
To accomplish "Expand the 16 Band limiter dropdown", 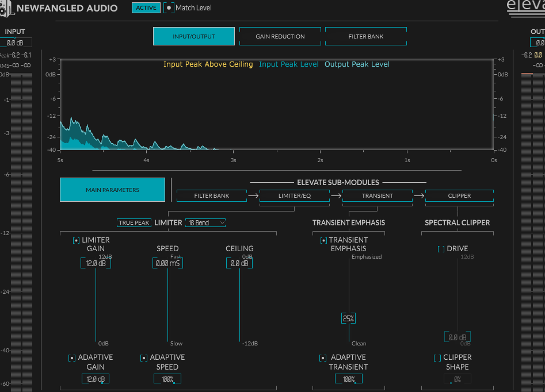I will [205, 222].
